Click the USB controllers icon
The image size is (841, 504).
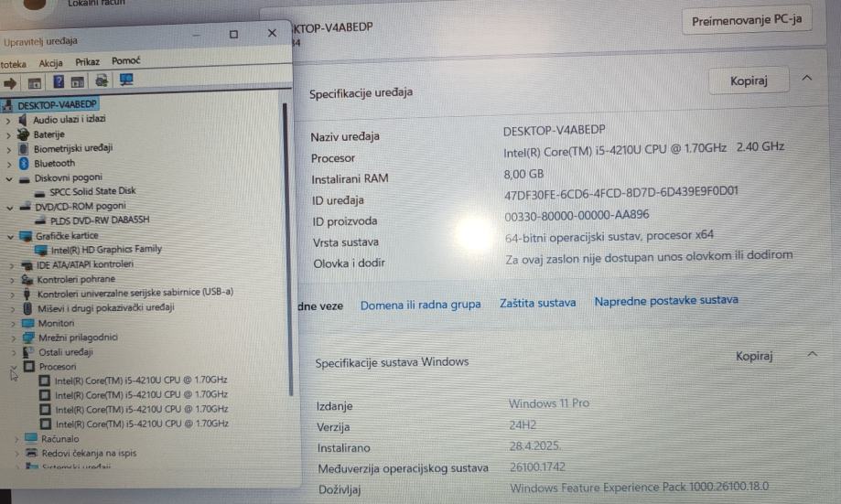27,294
